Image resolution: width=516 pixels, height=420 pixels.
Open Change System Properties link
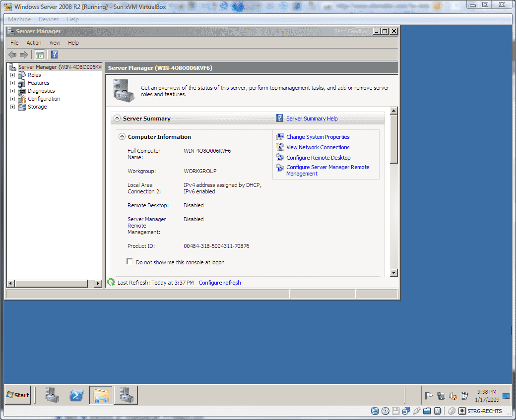click(318, 137)
